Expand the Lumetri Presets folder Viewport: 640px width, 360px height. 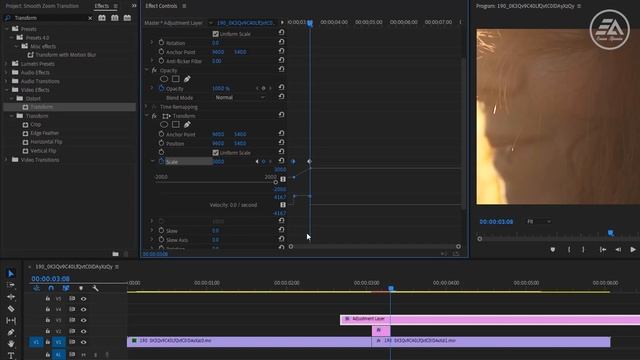(7, 64)
